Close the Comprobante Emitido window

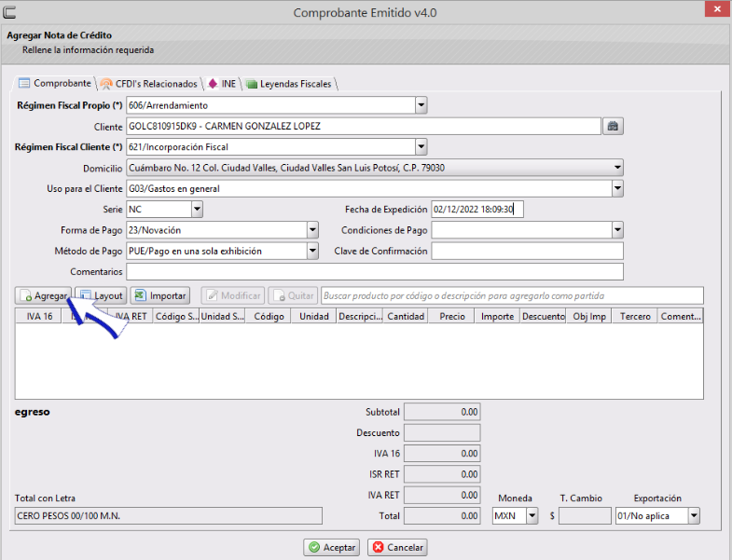(717, 9)
